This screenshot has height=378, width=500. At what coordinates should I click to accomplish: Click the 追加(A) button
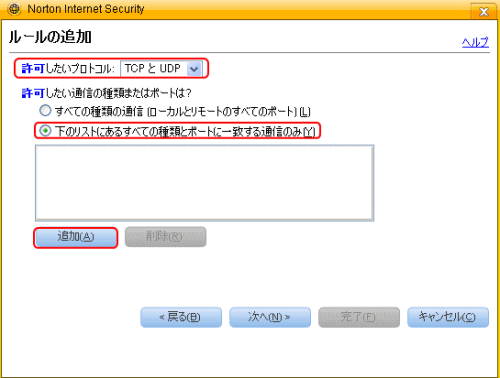[76, 237]
